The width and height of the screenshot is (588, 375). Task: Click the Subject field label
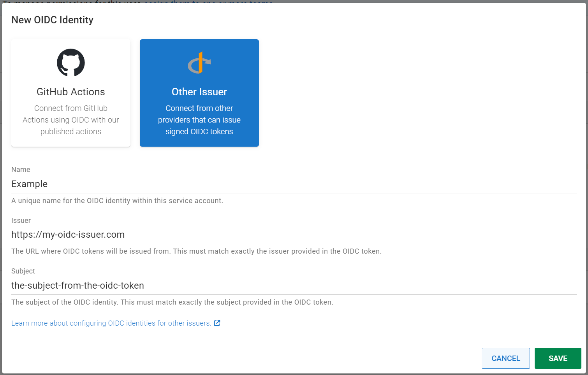tap(23, 271)
